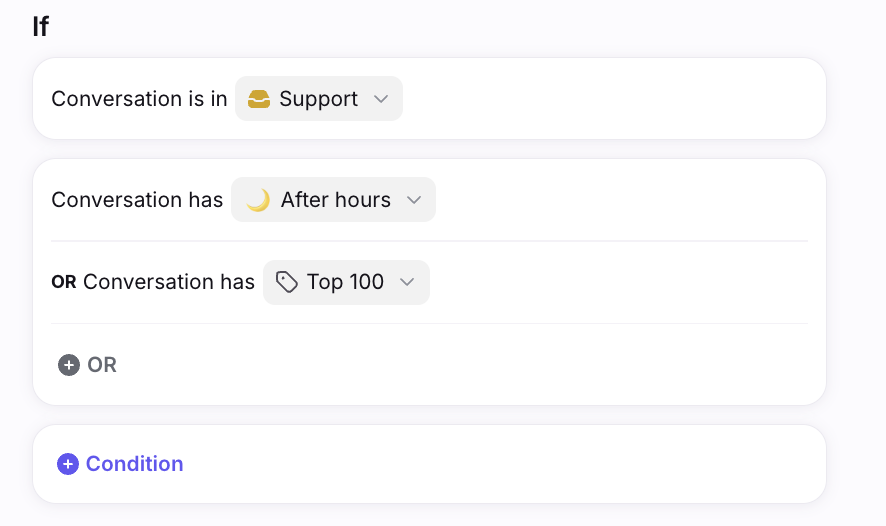Click the 'OR Conversation has' label
The height and width of the screenshot is (526, 886).
coord(153,282)
